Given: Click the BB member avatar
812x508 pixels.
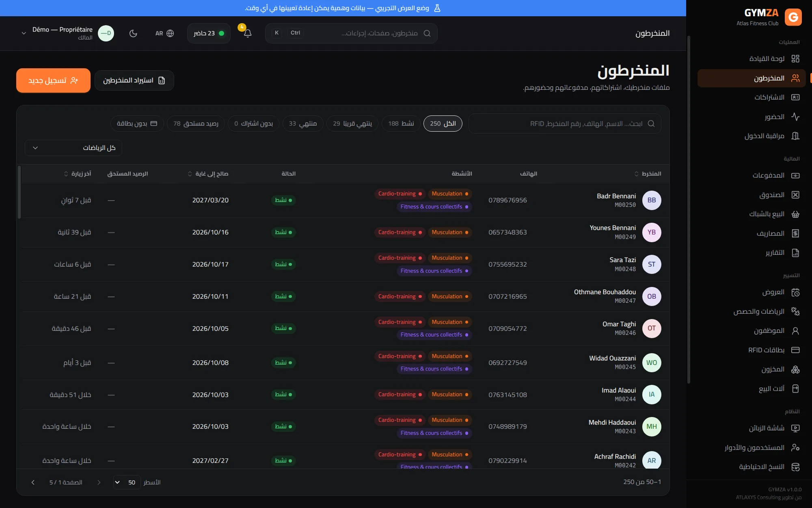Looking at the screenshot, I should (652, 200).
